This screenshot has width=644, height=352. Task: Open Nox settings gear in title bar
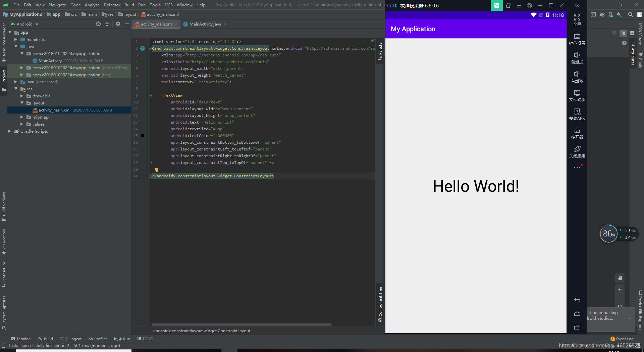[530, 5]
